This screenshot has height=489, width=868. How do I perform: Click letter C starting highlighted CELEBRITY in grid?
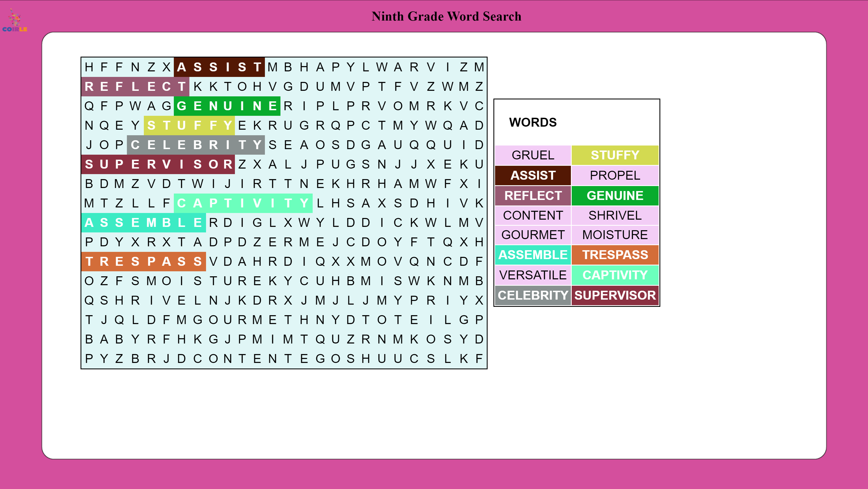[x=135, y=145]
